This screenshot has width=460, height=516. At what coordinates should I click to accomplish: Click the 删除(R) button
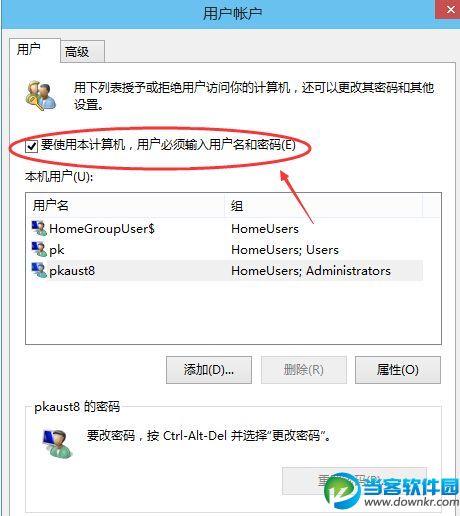pyautogui.click(x=304, y=370)
